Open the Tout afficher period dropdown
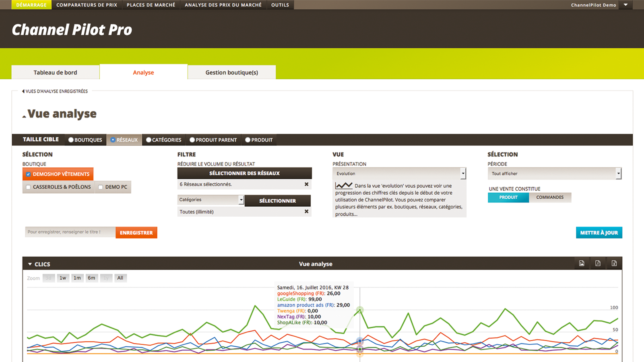Viewport: 644px width, 362px height. (x=554, y=173)
